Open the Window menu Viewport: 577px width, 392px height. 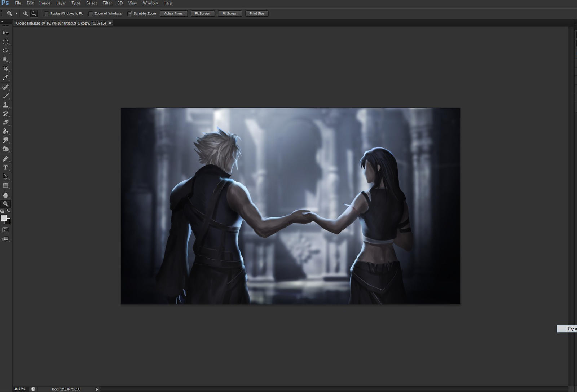coord(150,3)
